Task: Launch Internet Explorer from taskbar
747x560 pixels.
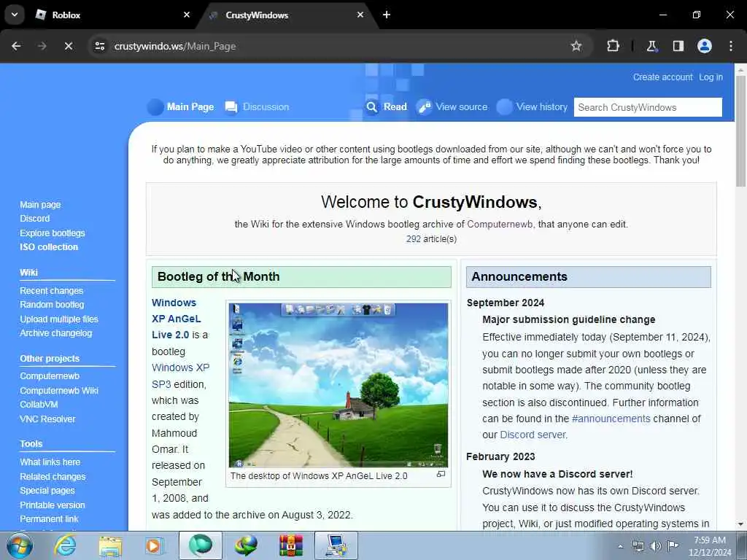Action: pos(65,545)
